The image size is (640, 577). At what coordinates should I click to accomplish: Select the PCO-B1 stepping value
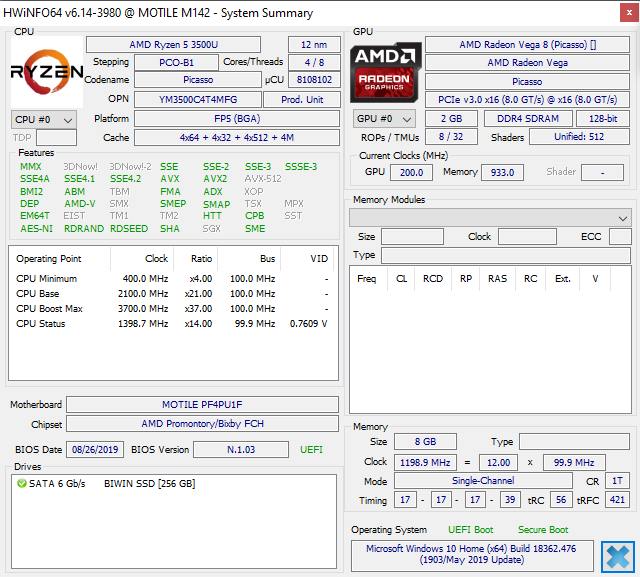tap(176, 62)
